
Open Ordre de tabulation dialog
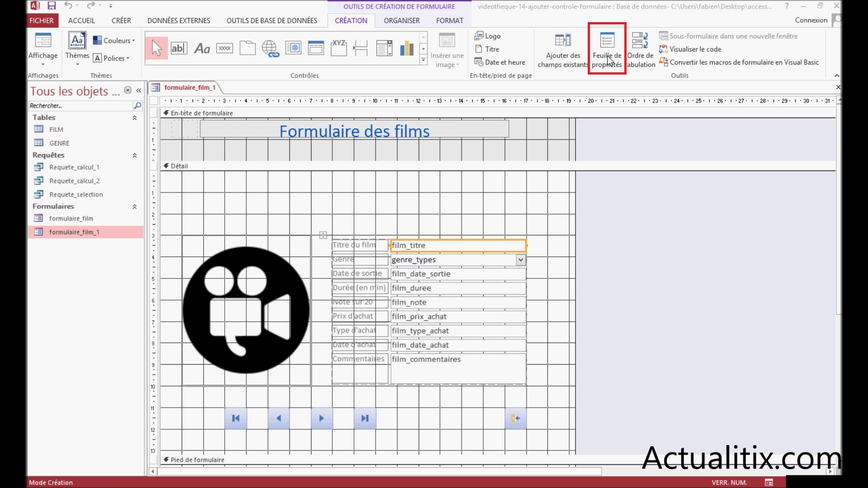(641, 51)
